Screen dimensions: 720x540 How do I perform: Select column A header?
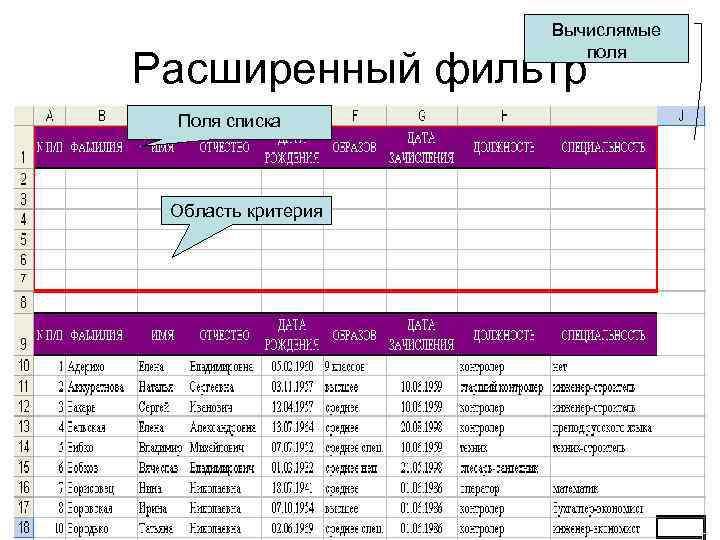tap(50, 115)
